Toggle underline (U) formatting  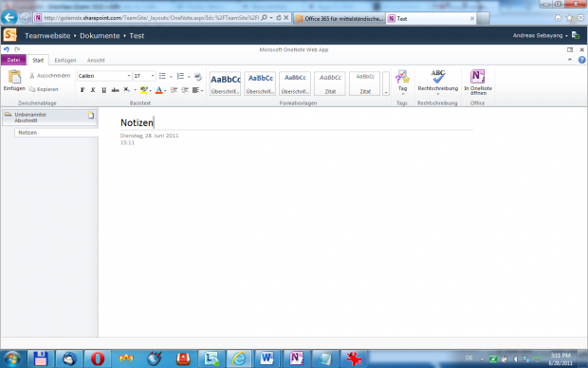pos(104,90)
